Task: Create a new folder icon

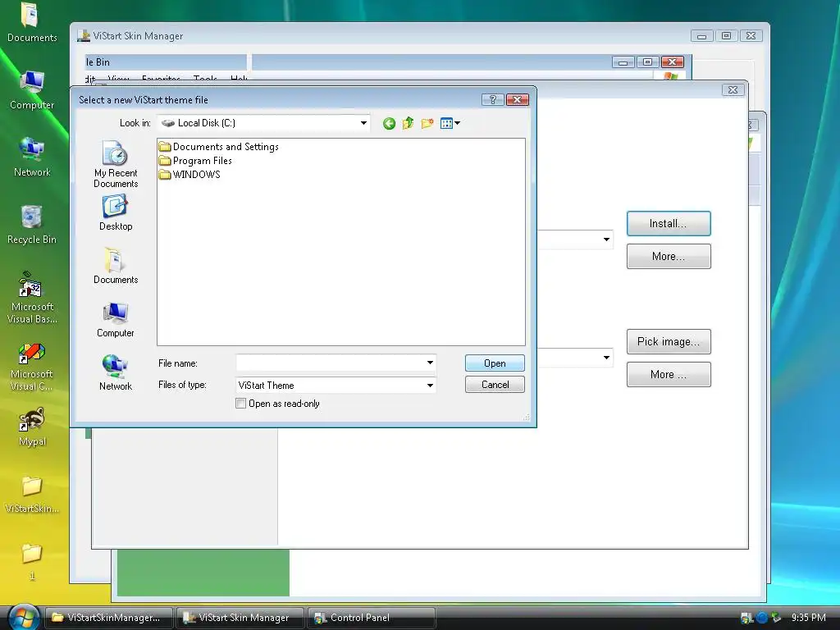Action: (427, 124)
